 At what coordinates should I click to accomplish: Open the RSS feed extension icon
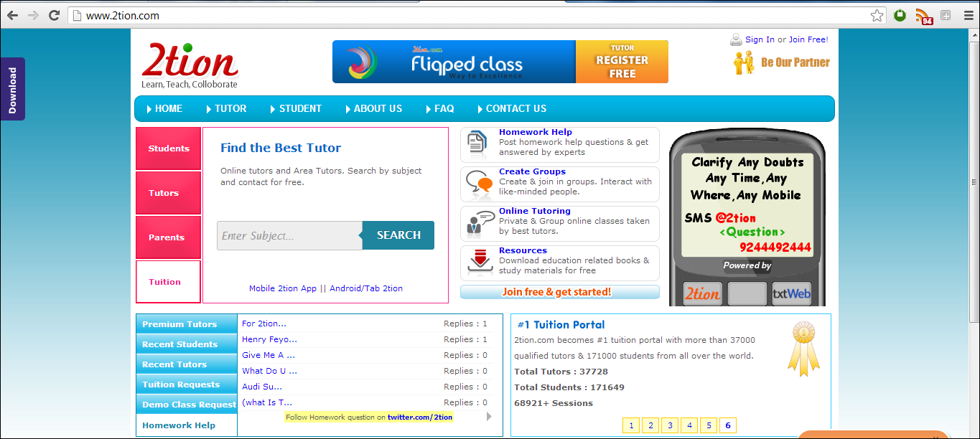coord(924,16)
